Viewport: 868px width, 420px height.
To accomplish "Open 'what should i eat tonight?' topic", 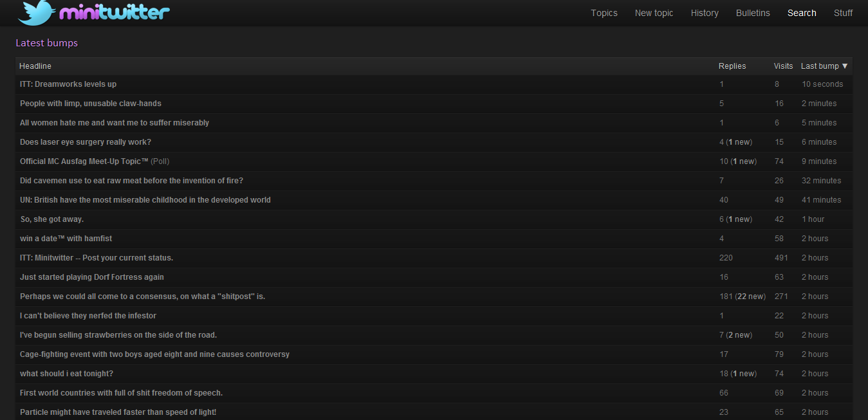I will point(66,374).
